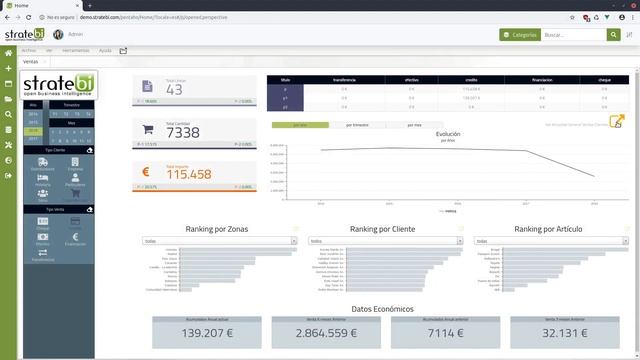Click the green search magnifier button
The image size is (640, 360).
[613, 35]
